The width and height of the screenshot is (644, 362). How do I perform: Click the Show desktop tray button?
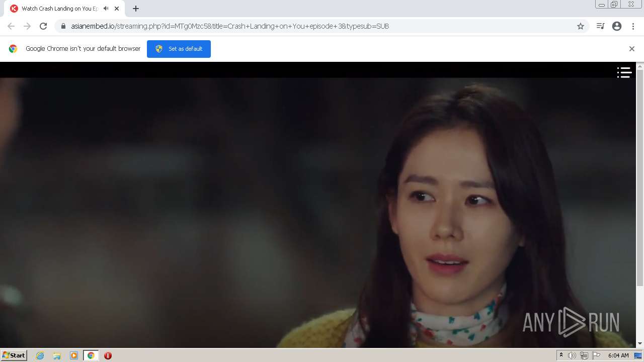[638, 355]
